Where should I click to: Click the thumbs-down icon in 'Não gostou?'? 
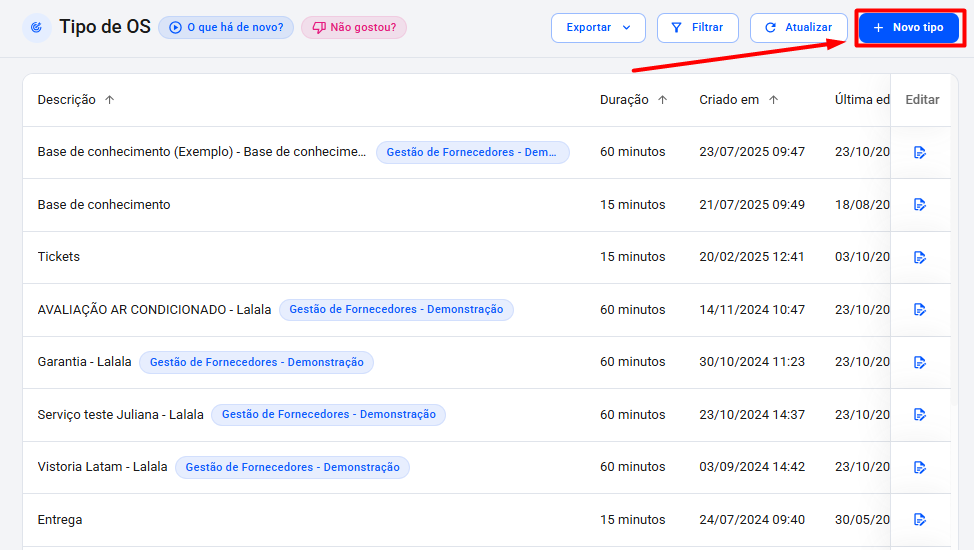(319, 27)
